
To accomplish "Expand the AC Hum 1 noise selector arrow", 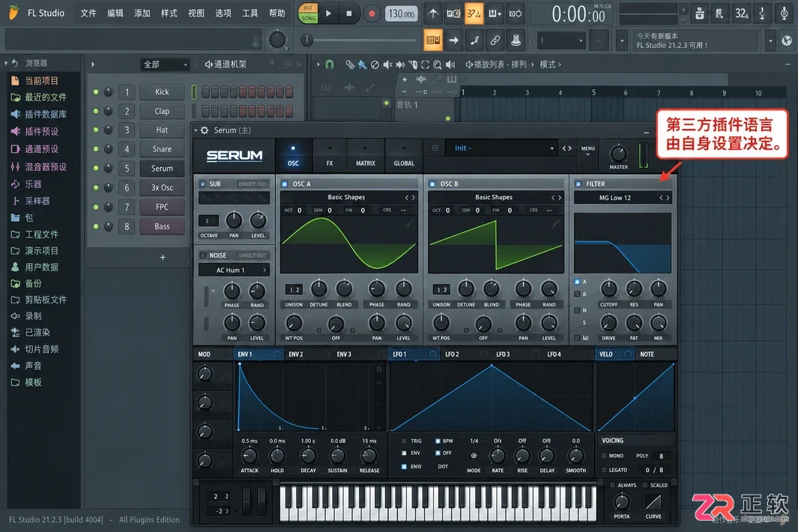I will pos(265,270).
